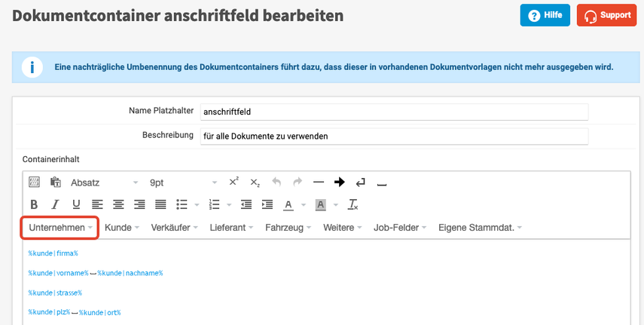Image resolution: width=644 pixels, height=325 pixels.
Task: Click the Name Platzhalter input field
Action: pyautogui.click(x=393, y=112)
